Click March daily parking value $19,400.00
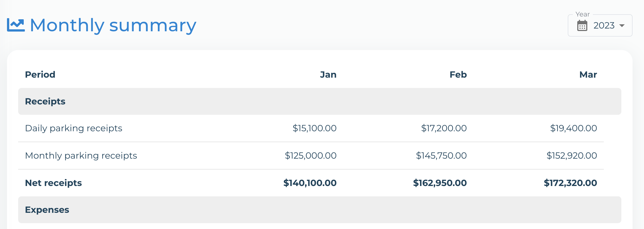644x229 pixels. tap(573, 128)
